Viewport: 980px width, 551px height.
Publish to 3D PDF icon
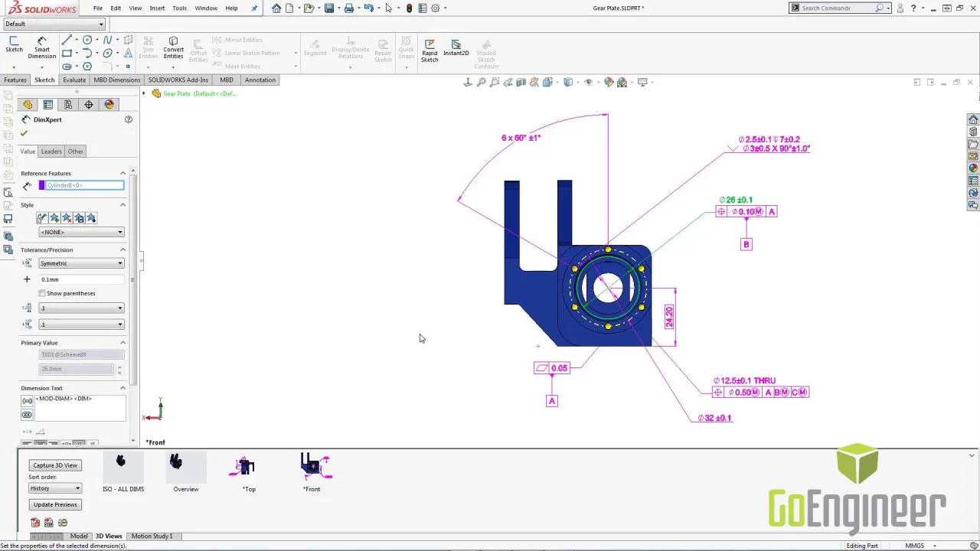click(x=35, y=523)
